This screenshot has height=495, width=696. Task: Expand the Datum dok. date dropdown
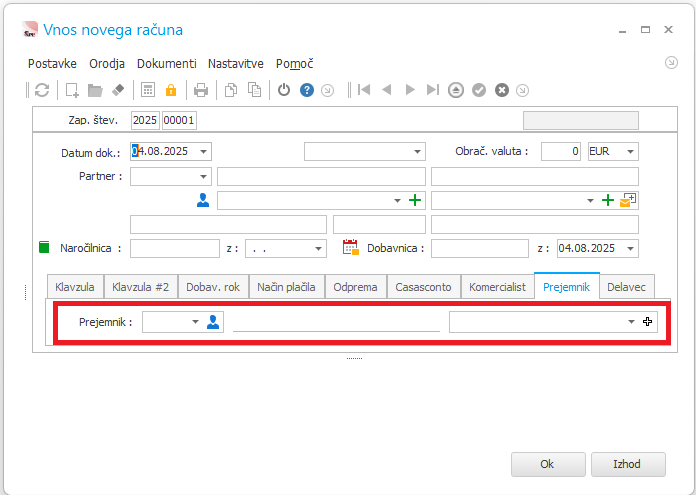(x=204, y=151)
